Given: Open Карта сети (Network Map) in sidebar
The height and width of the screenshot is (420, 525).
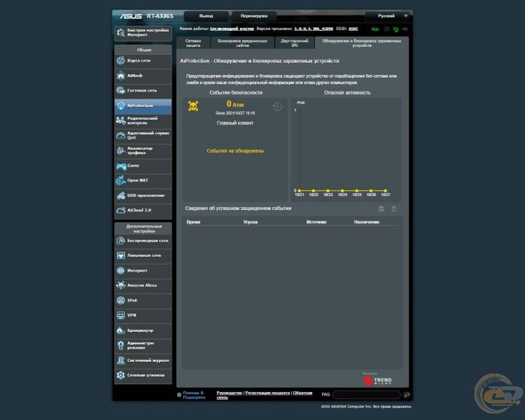Looking at the screenshot, I should click(x=143, y=61).
